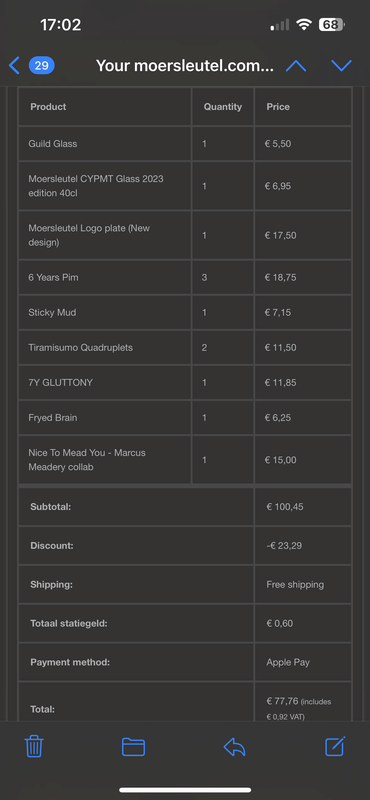The height and width of the screenshot is (800, 370).
Task: Tap the reply arrow icon
Action: coord(234,747)
